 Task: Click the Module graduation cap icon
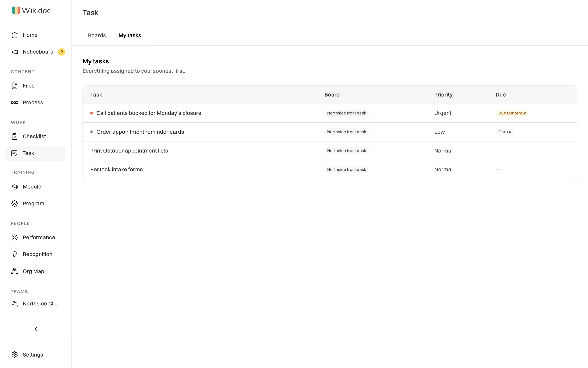pos(14,187)
